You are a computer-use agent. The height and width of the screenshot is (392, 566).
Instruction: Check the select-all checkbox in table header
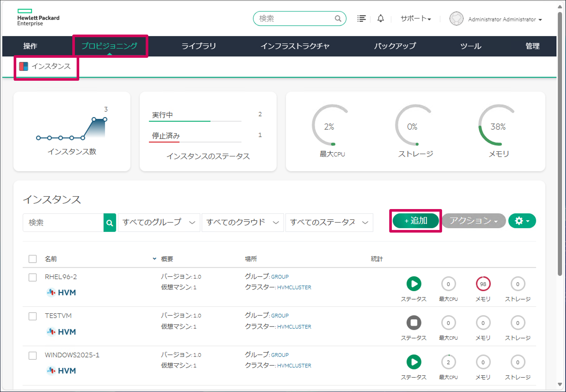(x=33, y=259)
